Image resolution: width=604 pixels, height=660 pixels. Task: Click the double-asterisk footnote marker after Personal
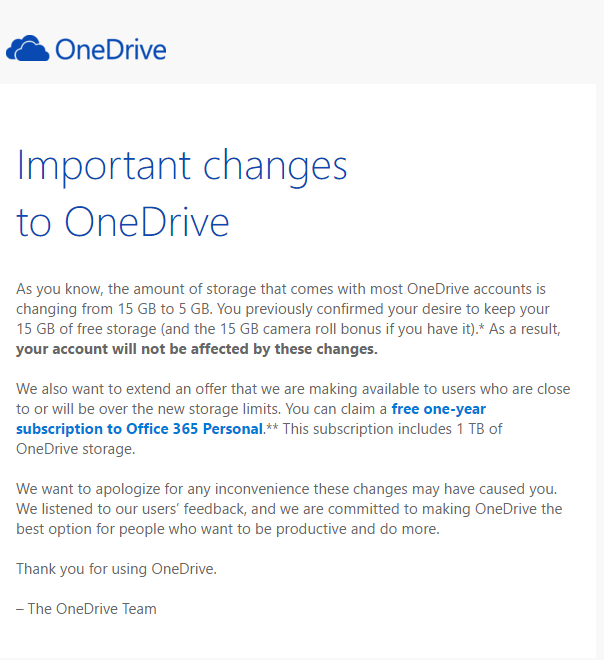click(270, 428)
